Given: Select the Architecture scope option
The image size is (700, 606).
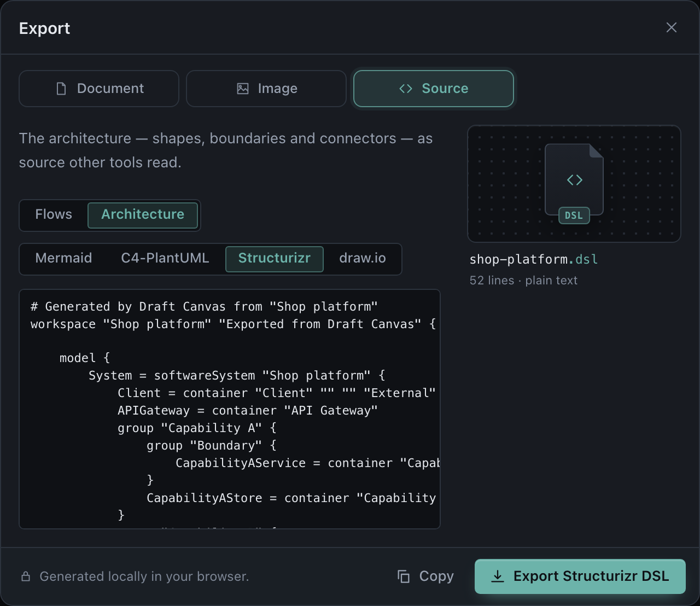Looking at the screenshot, I should click(x=143, y=215).
